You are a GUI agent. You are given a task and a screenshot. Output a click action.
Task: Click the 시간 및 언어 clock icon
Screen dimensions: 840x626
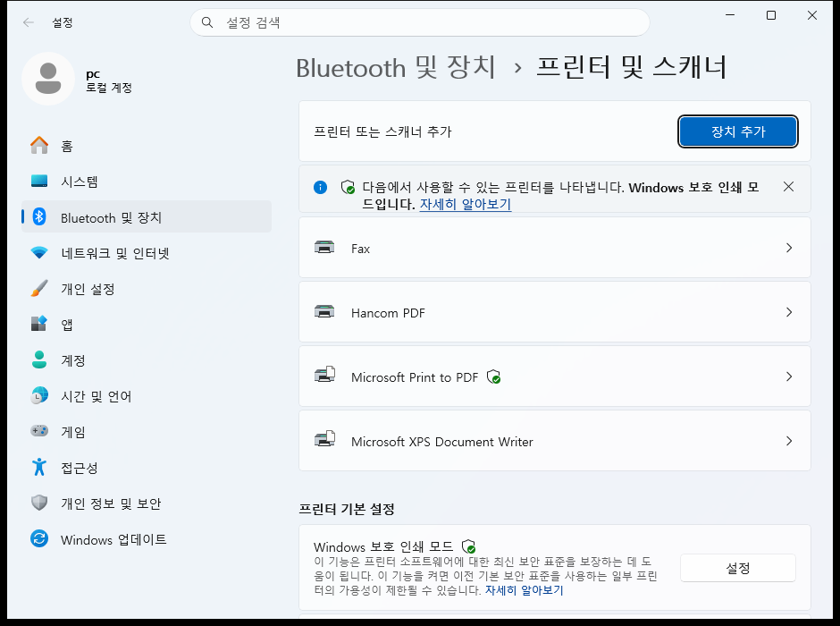click(x=39, y=395)
